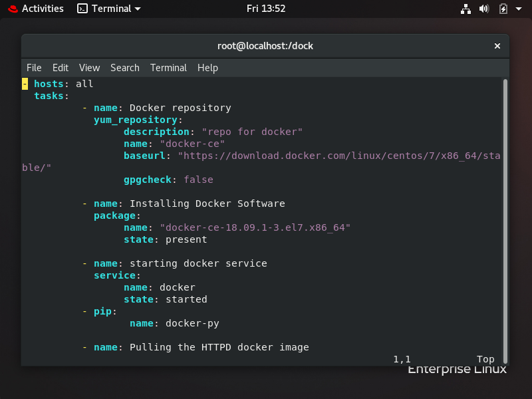
Task: Click the text 'Pulling the HTTPD docker image'
Action: 219,347
